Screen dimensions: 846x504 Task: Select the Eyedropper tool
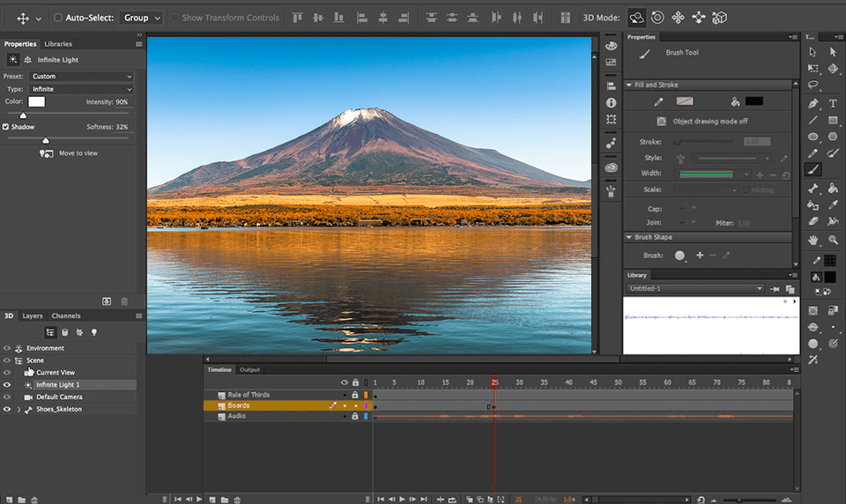point(833,204)
